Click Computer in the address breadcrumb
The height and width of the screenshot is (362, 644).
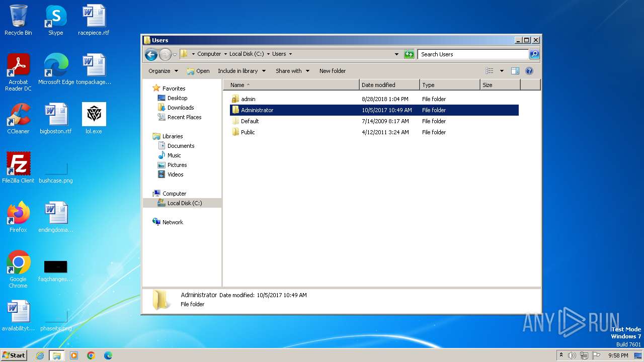209,54
